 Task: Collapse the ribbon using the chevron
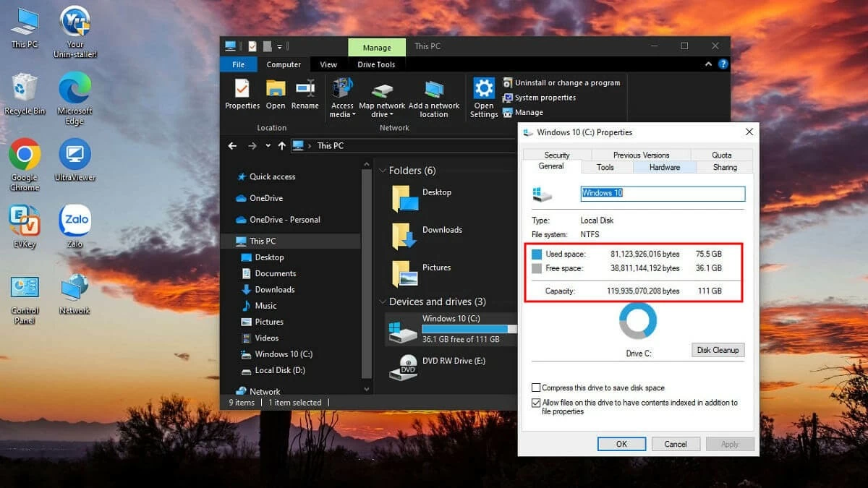click(x=708, y=64)
